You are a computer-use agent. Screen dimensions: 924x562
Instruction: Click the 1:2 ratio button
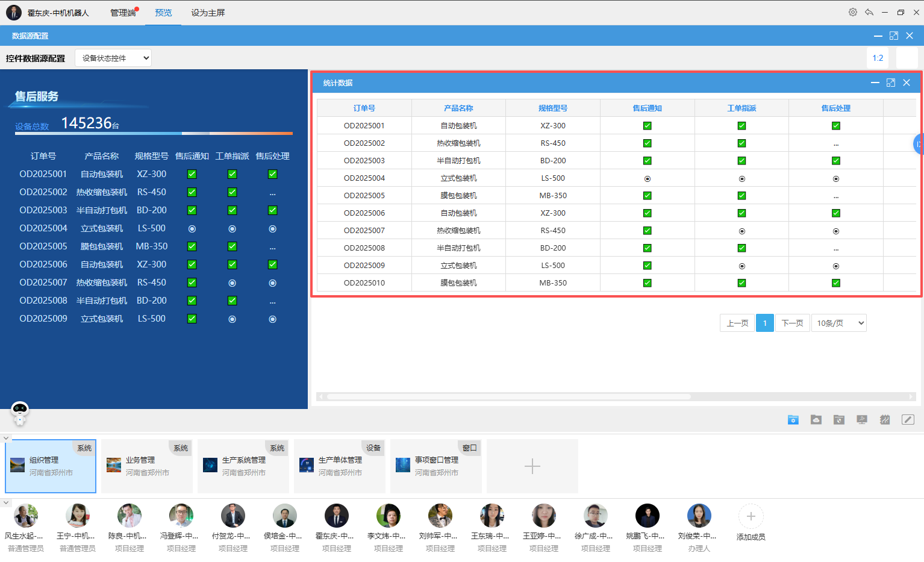coord(878,58)
